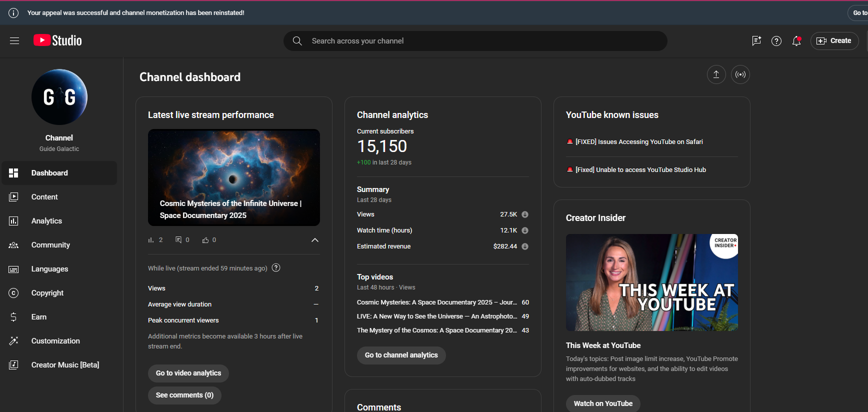Viewport: 868px width, 412px height.
Task: Click the help icon beside While live
Action: pos(276,268)
